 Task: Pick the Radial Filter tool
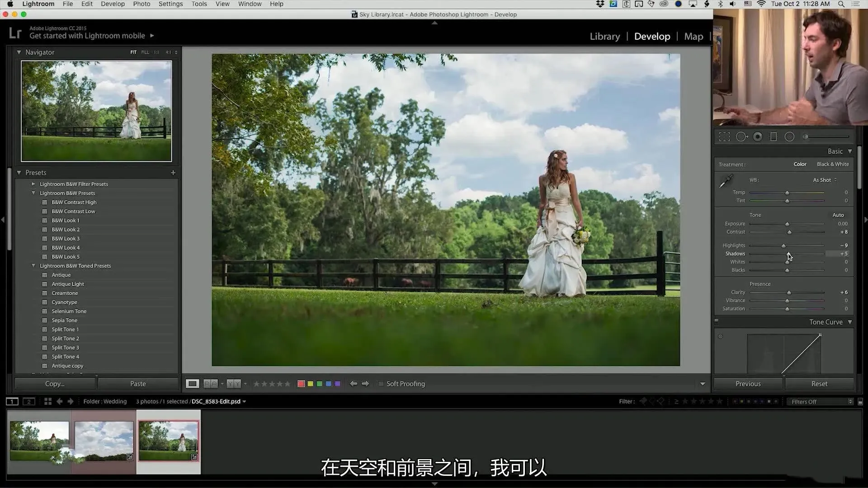(789, 136)
